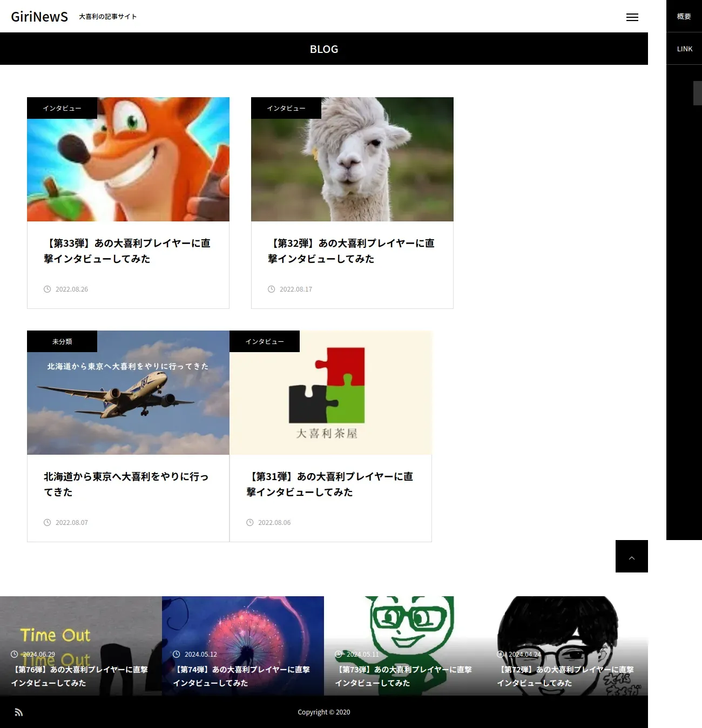Screen dimensions: 702x728
Task: Click clock icon beside 2024.06.29 date
Action: [15, 654]
